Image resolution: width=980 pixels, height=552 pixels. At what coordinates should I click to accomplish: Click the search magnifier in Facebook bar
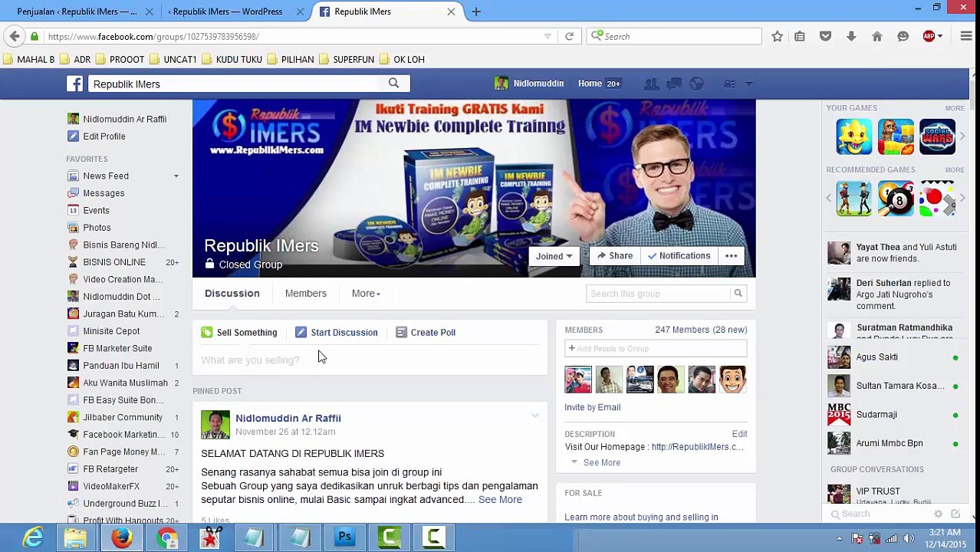pyautogui.click(x=393, y=84)
